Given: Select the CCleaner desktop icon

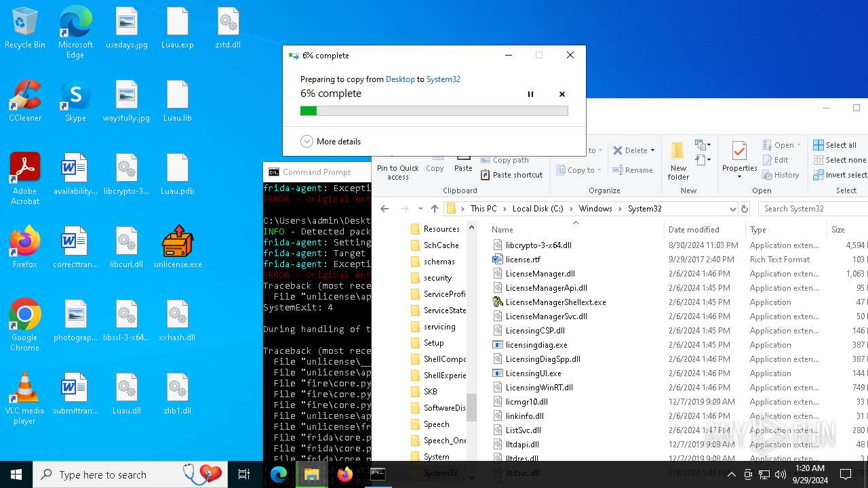Looking at the screenshot, I should (x=25, y=102).
